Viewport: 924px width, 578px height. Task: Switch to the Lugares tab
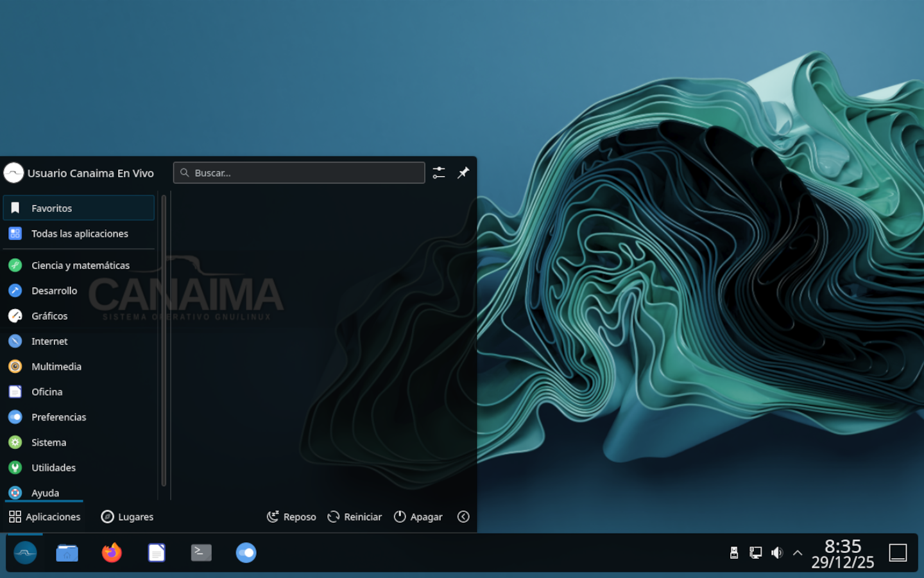click(128, 517)
